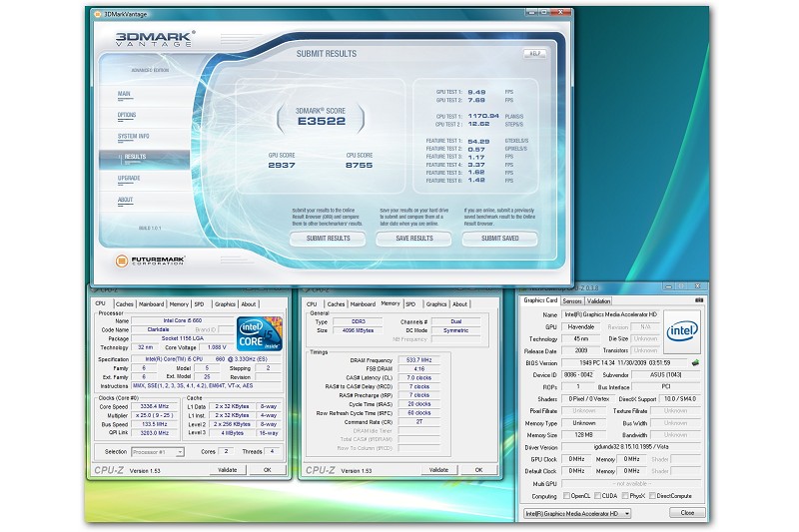Click the Save Results button
Screen dimensions: 799x532
pyautogui.click(x=413, y=239)
